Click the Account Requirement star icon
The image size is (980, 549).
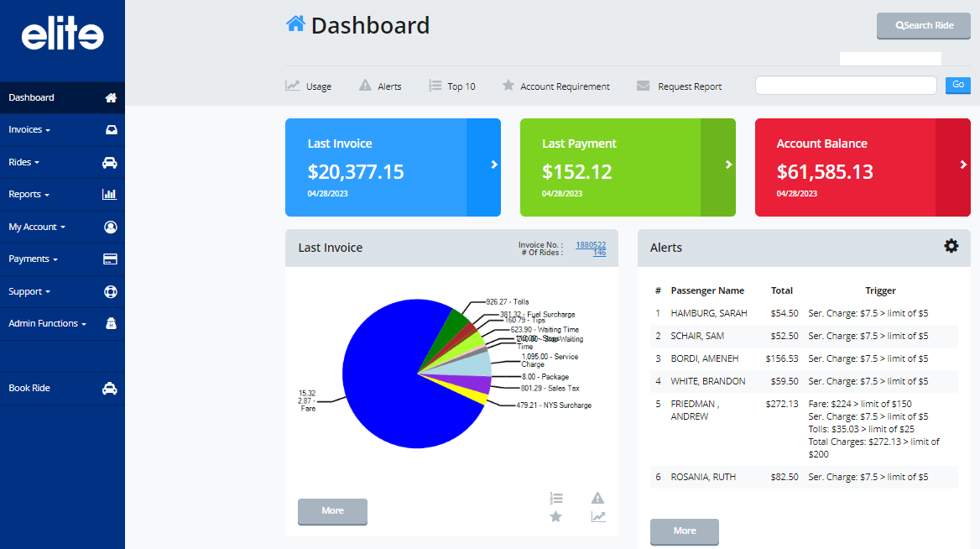[x=508, y=85]
